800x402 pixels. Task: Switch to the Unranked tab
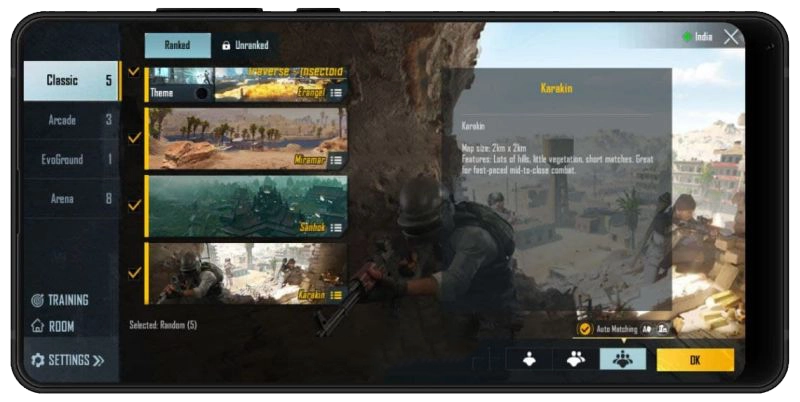point(245,45)
